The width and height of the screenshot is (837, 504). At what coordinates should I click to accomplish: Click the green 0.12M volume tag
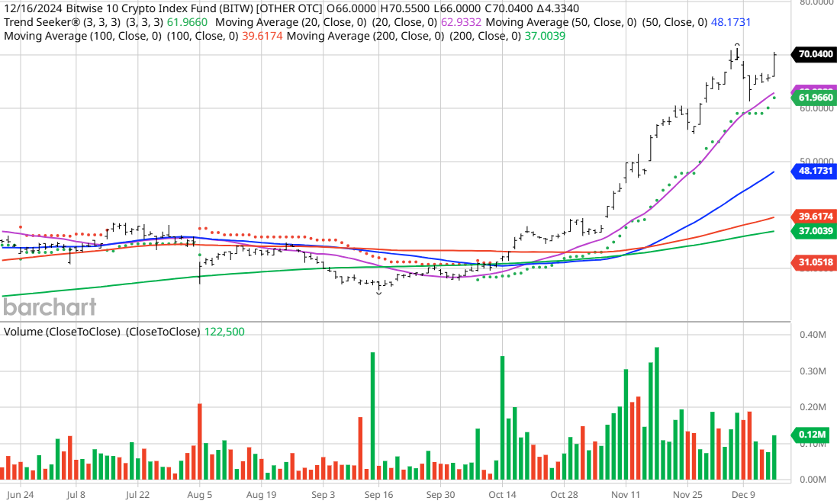(x=811, y=435)
